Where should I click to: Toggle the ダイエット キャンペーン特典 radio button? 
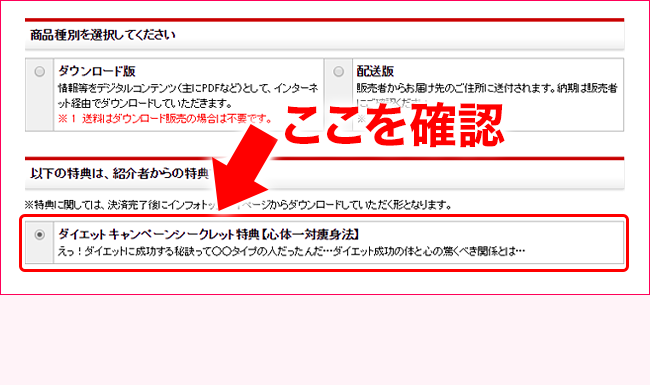39,235
